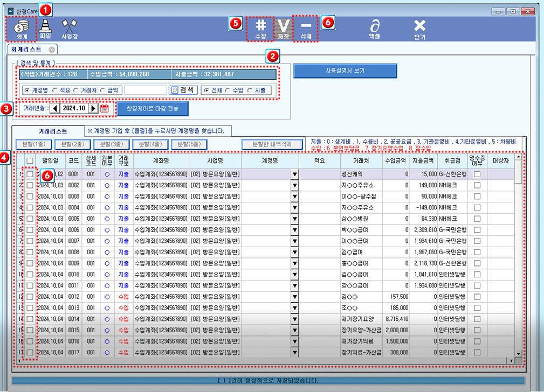Open the calendar picker beside 거래년월

pos(105,108)
